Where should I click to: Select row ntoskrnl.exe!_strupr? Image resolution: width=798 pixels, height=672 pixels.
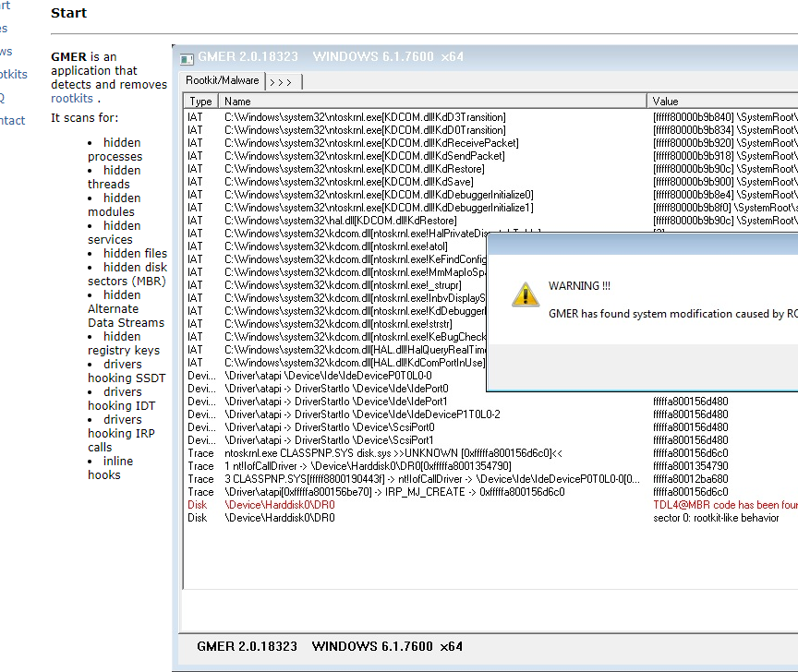point(335,285)
